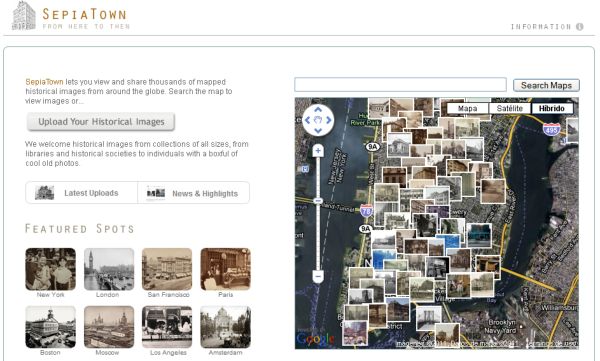Pan the map down with arrow
The width and height of the screenshot is (600, 361).
click(x=318, y=131)
